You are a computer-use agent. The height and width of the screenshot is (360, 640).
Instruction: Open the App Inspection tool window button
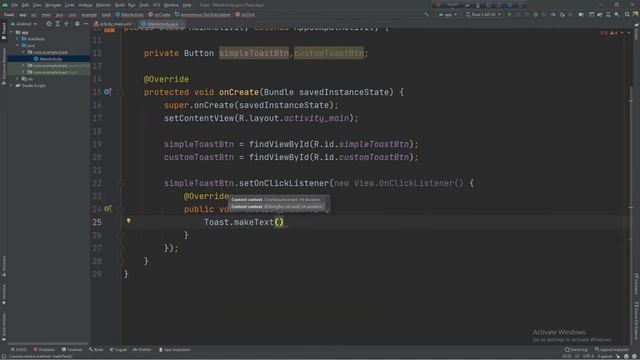point(174,350)
